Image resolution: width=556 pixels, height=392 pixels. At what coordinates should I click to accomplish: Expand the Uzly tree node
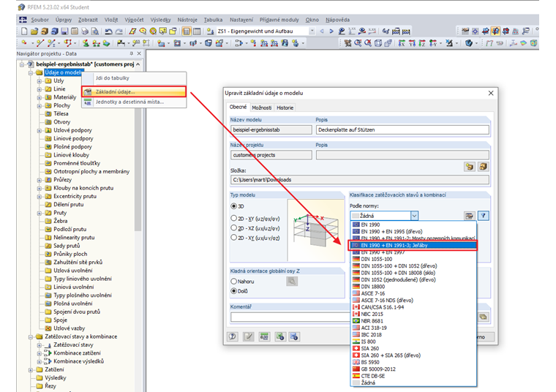[x=39, y=81]
